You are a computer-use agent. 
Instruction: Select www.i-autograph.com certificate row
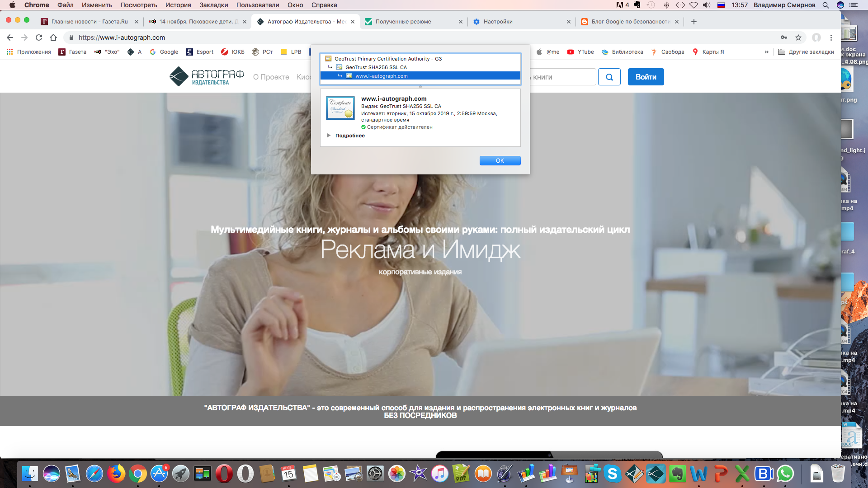tap(420, 76)
